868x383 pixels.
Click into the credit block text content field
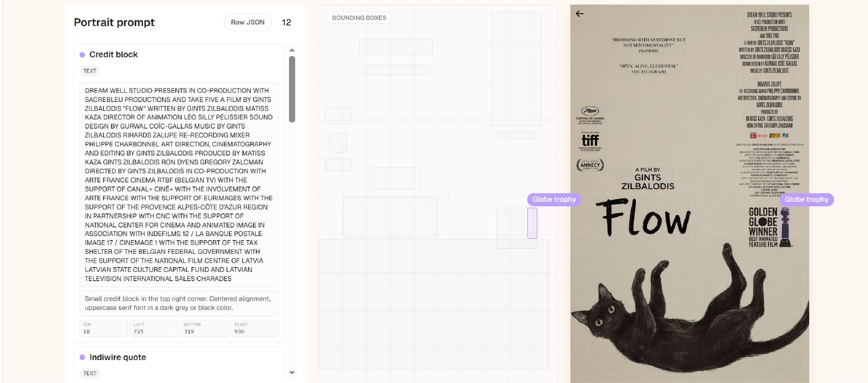(179, 185)
